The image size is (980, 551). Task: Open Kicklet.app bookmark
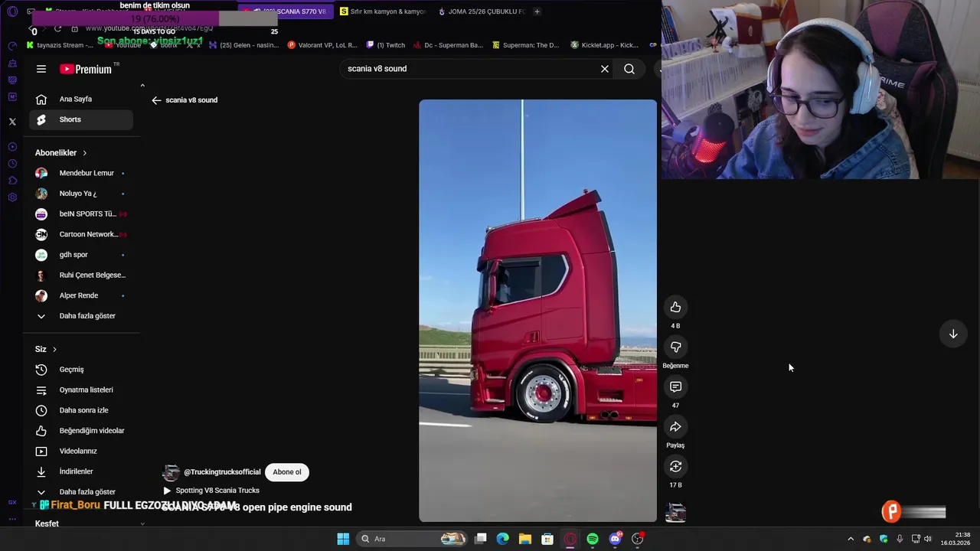click(605, 45)
